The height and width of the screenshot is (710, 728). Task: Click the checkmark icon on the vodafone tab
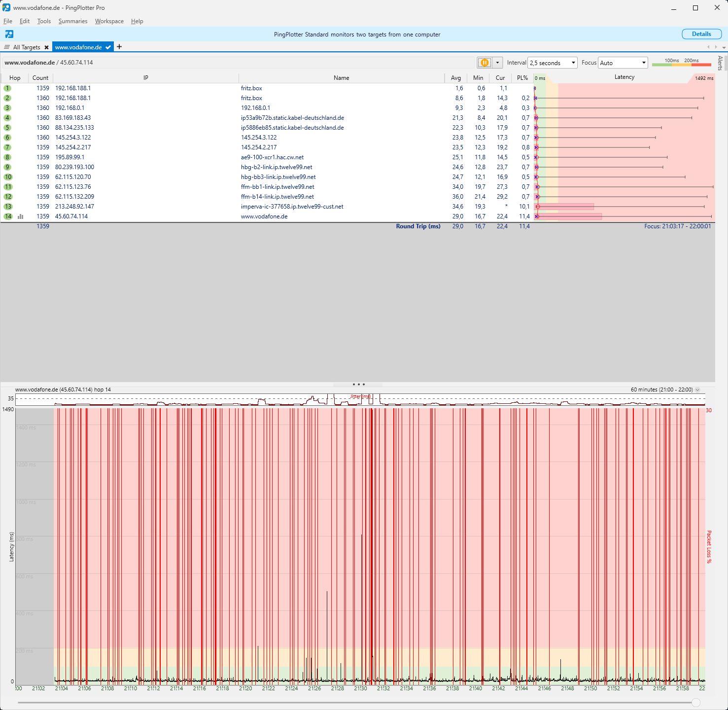108,47
